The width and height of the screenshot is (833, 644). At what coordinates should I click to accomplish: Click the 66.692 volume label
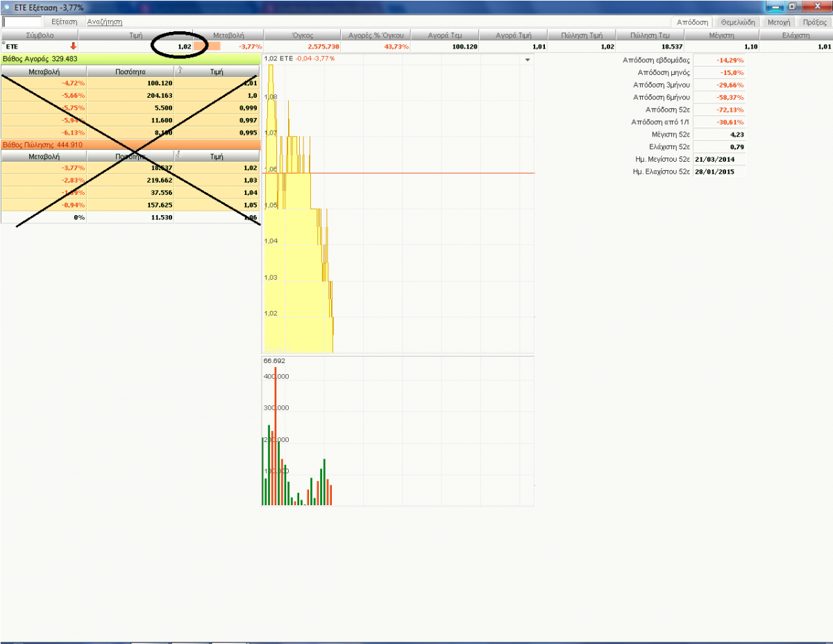point(274,361)
